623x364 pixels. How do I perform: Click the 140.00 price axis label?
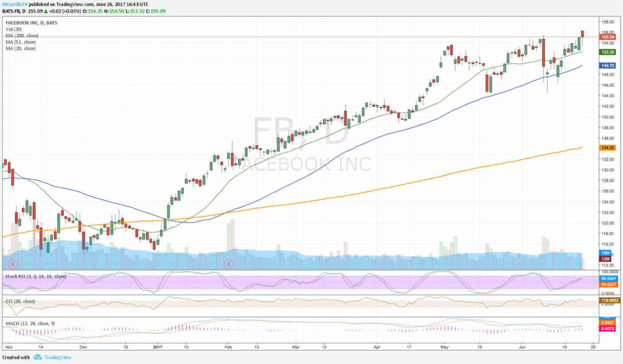pyautogui.click(x=608, y=117)
